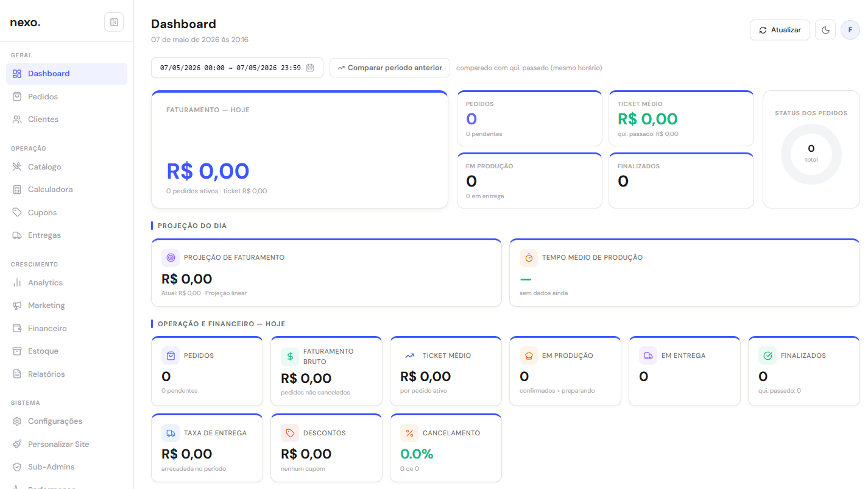The image size is (868, 489).
Task: Open Sub-Admins in the sidebar
Action: 67,467
